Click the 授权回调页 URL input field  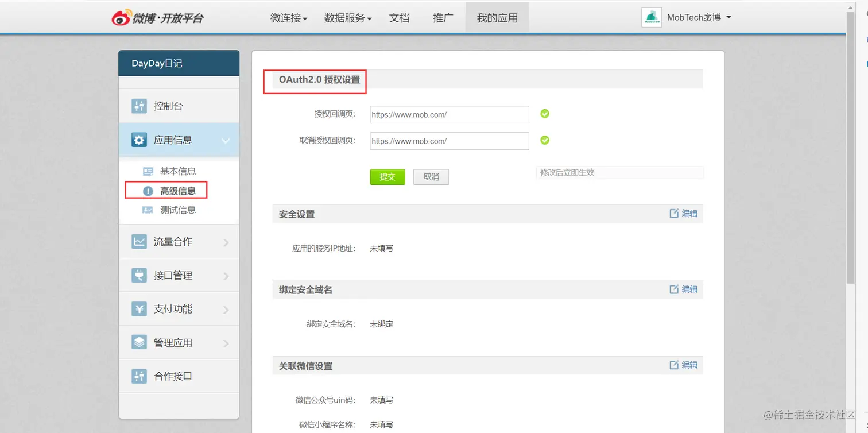(449, 114)
